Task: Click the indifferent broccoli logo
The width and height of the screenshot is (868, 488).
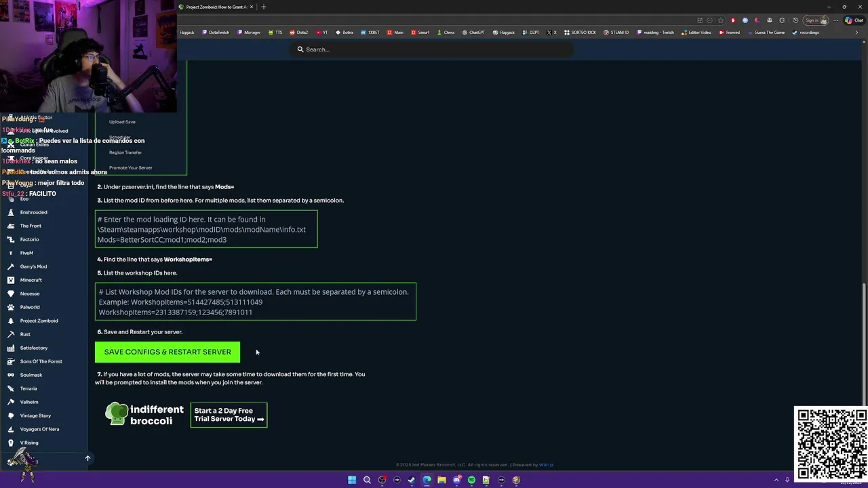Action: (144, 415)
